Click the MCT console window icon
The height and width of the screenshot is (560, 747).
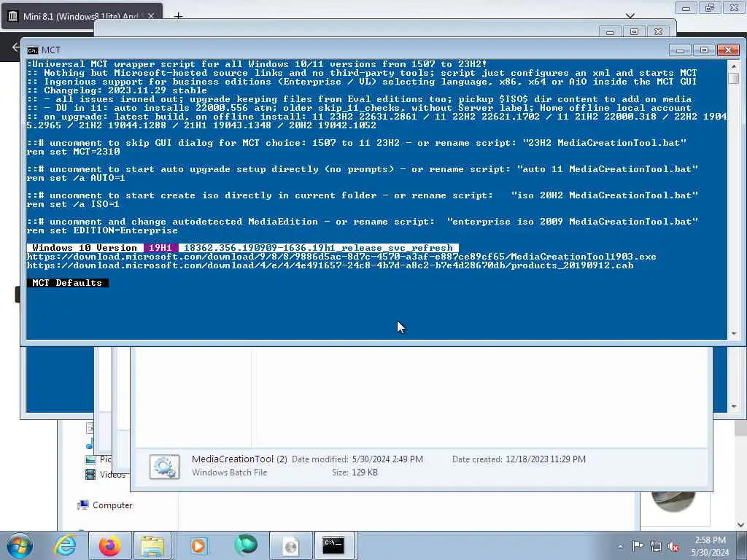click(x=32, y=50)
